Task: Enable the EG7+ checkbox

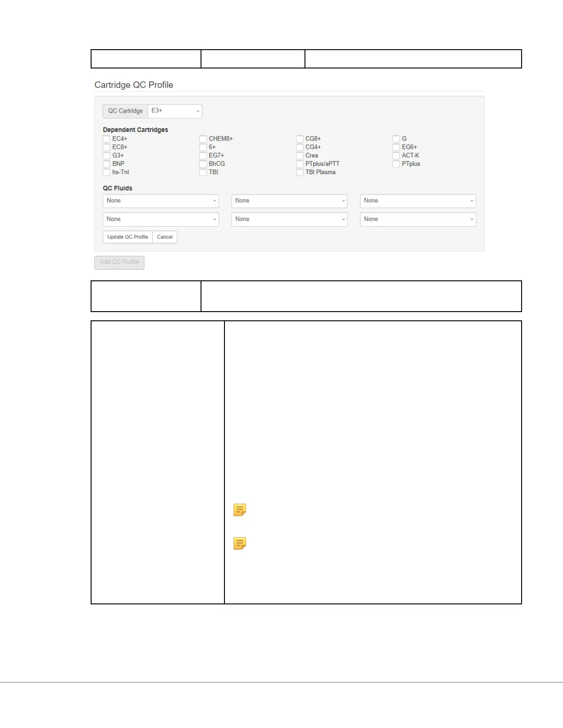Action: (203, 155)
